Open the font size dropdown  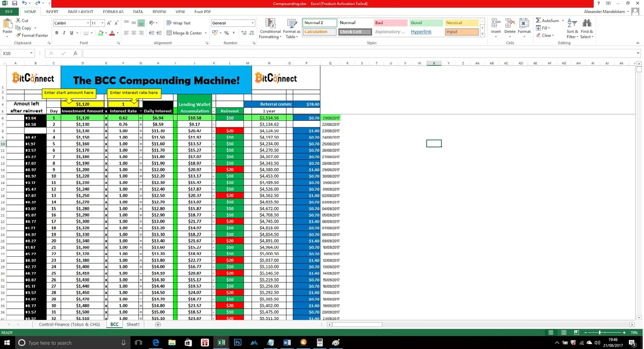102,23
